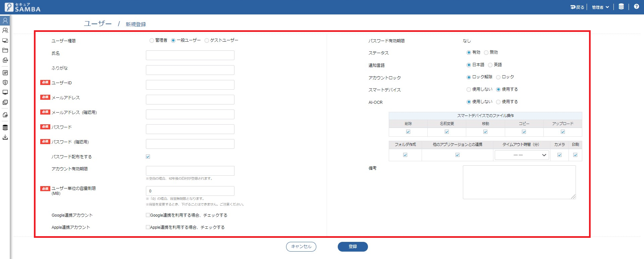The image size is (644, 259).
Task: Open the IP restriction sidebar icon
Action: coord(5,73)
